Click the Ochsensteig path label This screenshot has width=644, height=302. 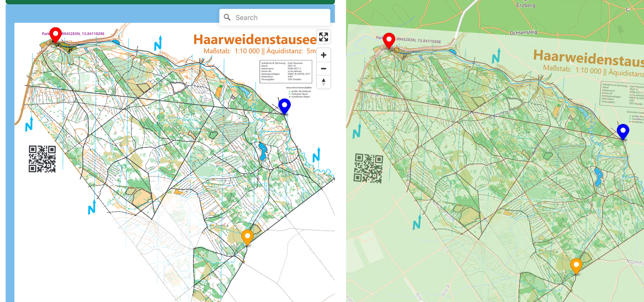[523, 33]
